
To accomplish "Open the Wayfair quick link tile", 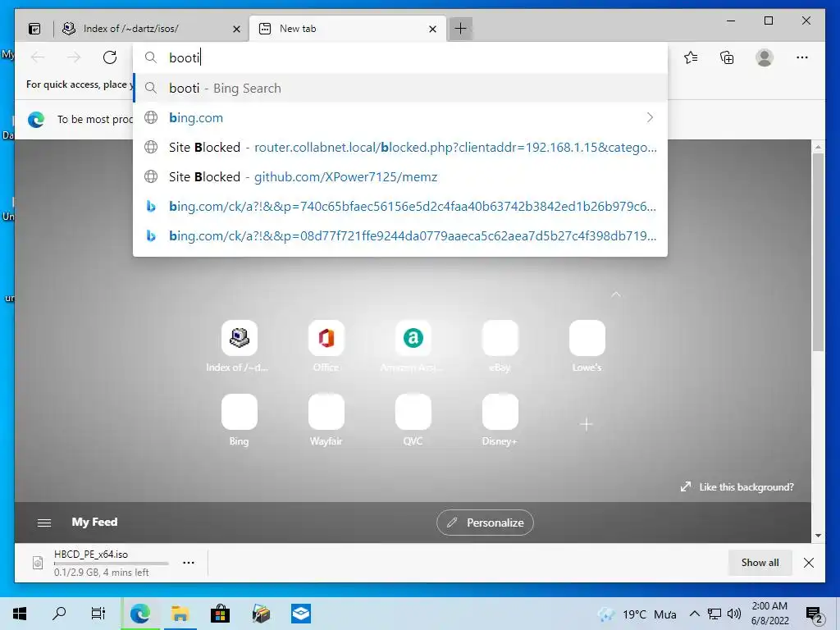I will point(326,412).
